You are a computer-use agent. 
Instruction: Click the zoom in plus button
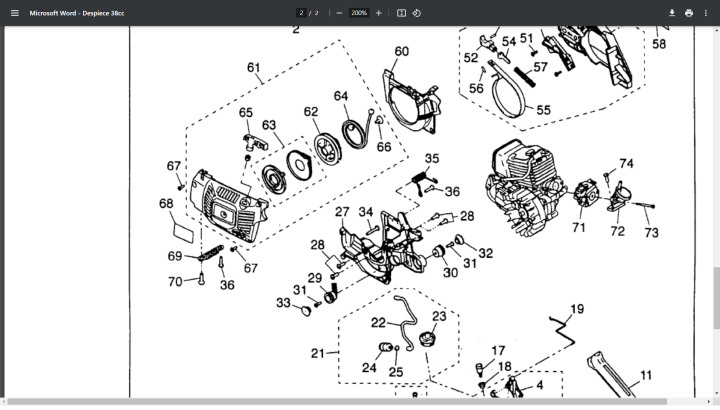click(378, 13)
